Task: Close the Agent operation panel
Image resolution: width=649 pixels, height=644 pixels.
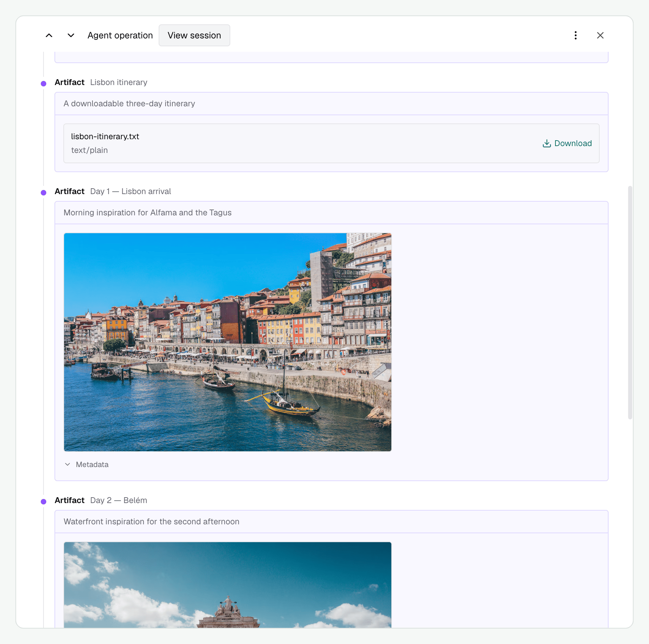Action: pyautogui.click(x=600, y=35)
